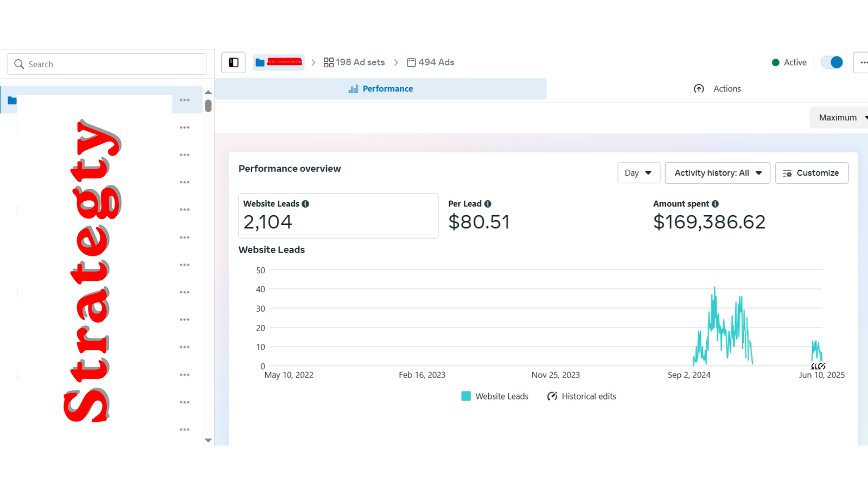Open the second sidebar row's ellipsis menu
This screenshot has height=488, width=868.
coord(184,128)
